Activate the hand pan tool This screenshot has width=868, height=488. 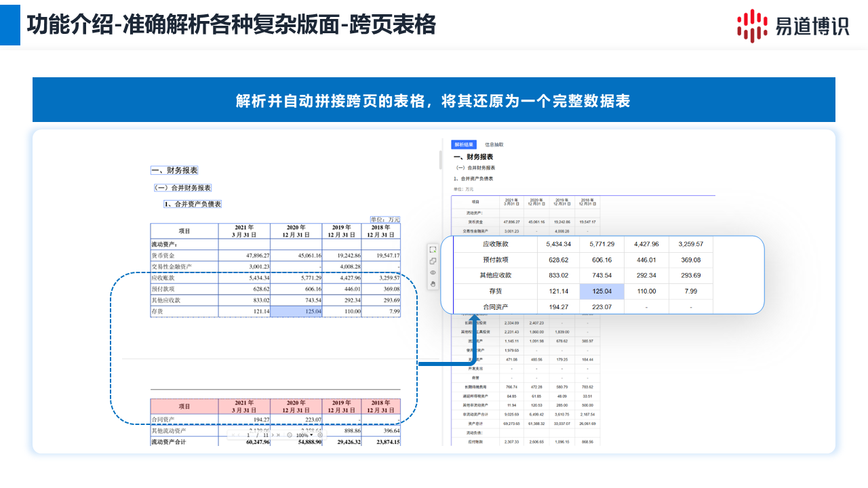[x=433, y=284]
